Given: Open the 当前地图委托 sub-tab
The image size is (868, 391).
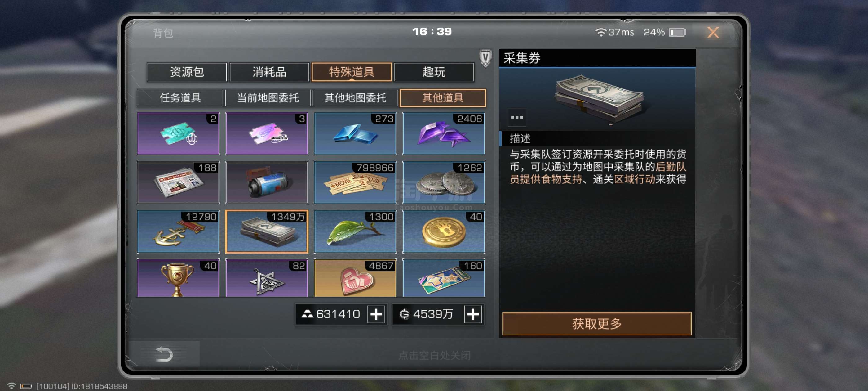Looking at the screenshot, I should click(x=268, y=98).
